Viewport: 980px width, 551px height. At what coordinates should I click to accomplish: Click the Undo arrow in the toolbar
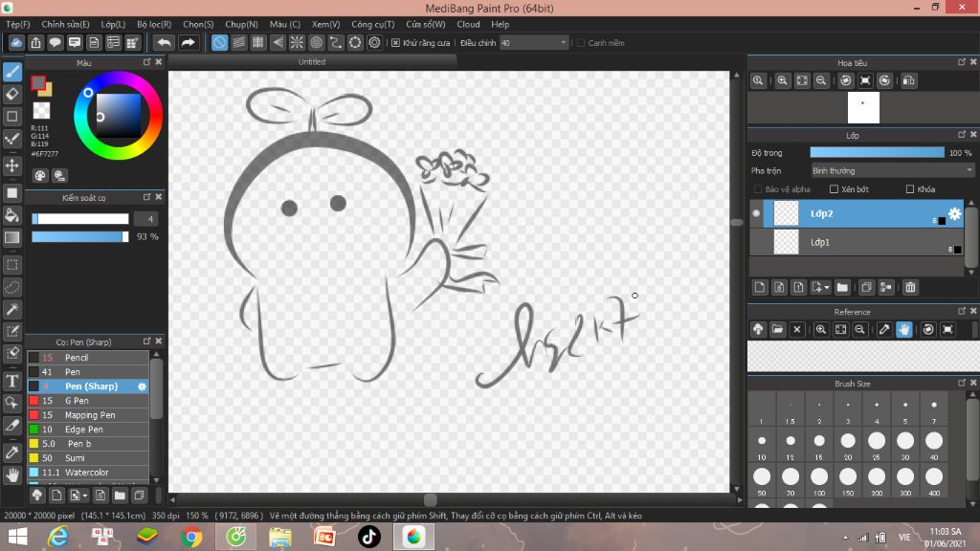click(x=164, y=42)
